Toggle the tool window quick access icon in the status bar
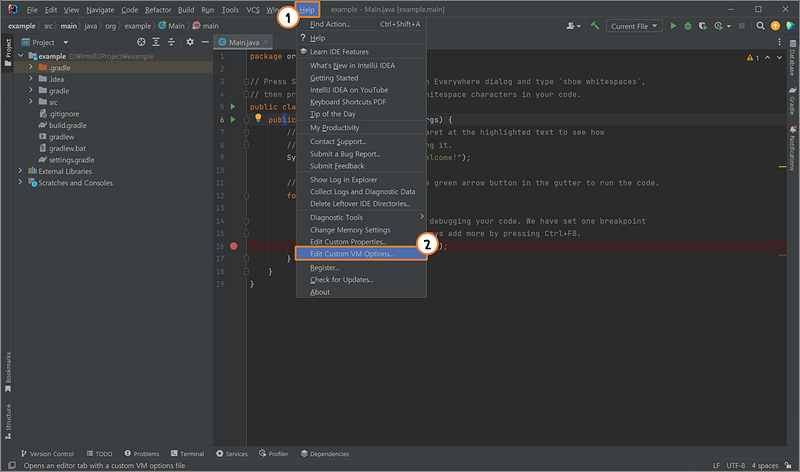 [x=12, y=465]
